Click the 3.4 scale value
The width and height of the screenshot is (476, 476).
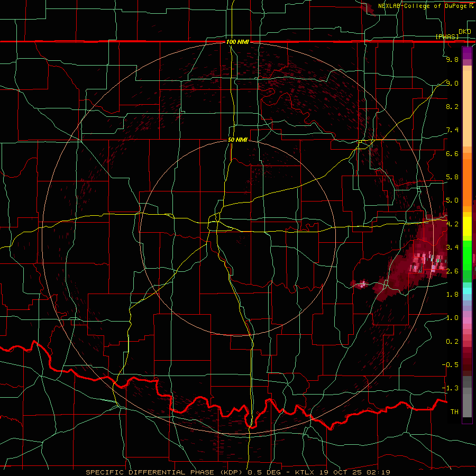tap(452, 248)
